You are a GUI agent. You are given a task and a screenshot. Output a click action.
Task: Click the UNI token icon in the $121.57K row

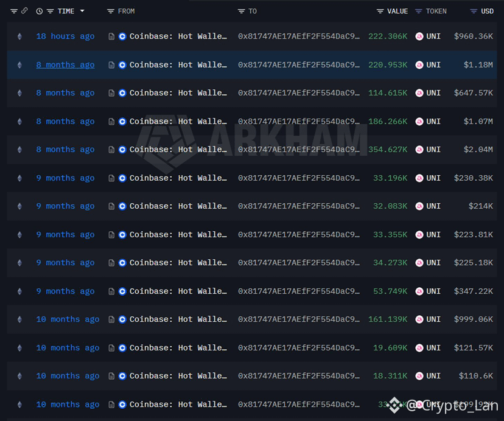(419, 348)
